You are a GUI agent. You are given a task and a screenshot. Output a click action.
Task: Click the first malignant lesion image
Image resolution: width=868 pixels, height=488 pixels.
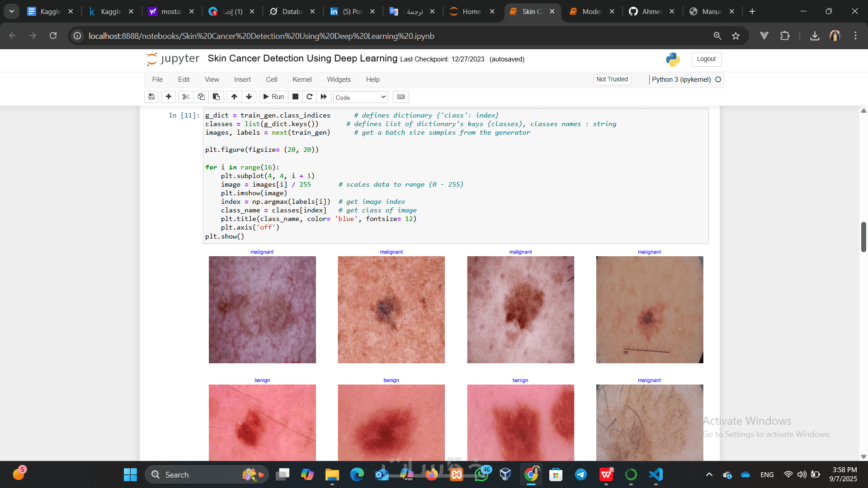coord(262,310)
